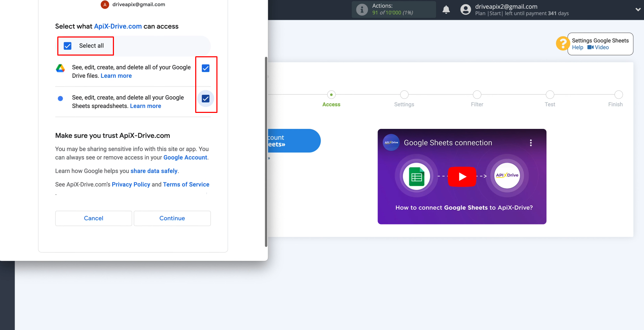This screenshot has width=644, height=330.
Task: Expand the account dropdown chevron at top right
Action: click(638, 9)
